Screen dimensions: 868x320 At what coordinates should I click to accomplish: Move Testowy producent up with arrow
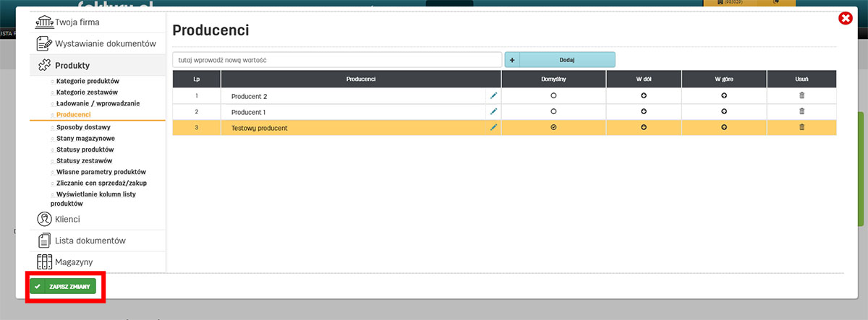coord(723,127)
